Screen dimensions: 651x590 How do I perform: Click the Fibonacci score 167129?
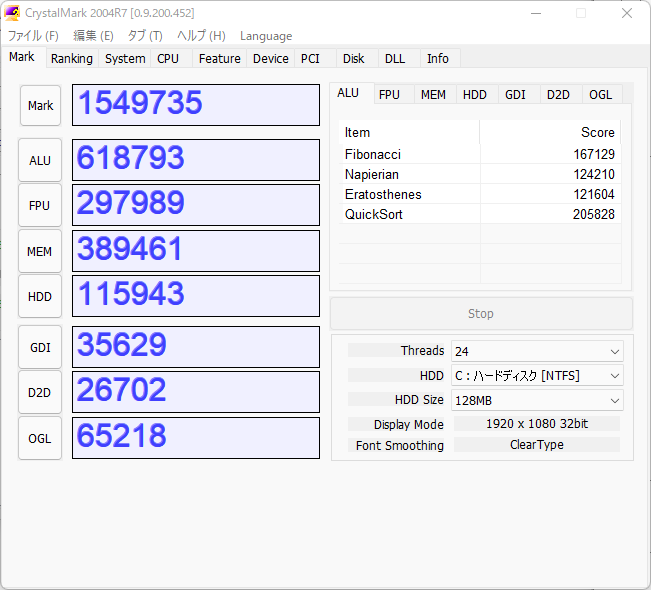[x=594, y=154]
